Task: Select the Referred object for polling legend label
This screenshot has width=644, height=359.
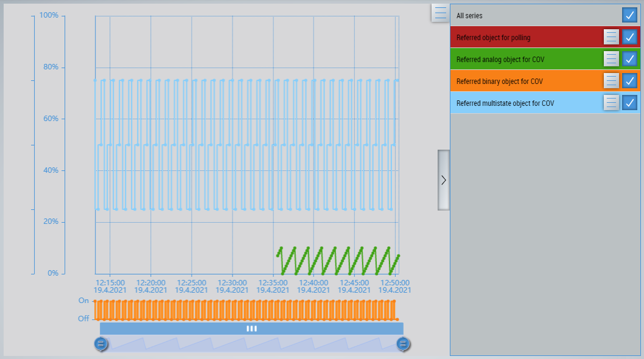Action: click(493, 37)
